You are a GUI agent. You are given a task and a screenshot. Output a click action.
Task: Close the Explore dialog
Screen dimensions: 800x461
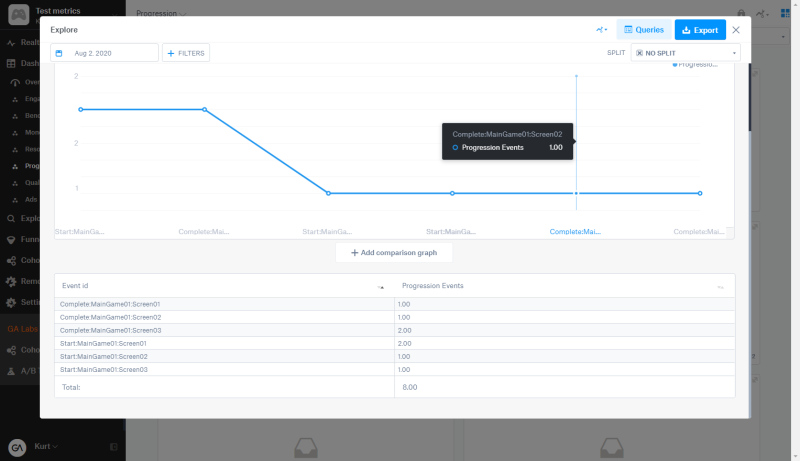click(x=736, y=30)
